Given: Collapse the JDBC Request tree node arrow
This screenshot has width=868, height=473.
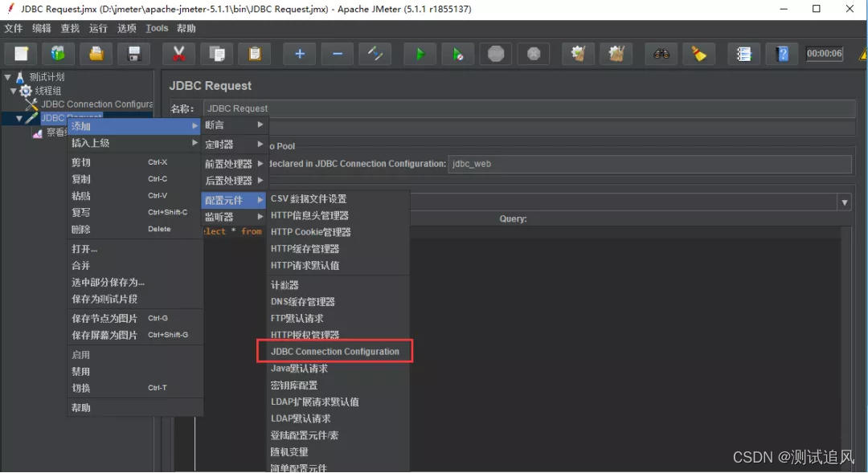Looking at the screenshot, I should 18,118.
